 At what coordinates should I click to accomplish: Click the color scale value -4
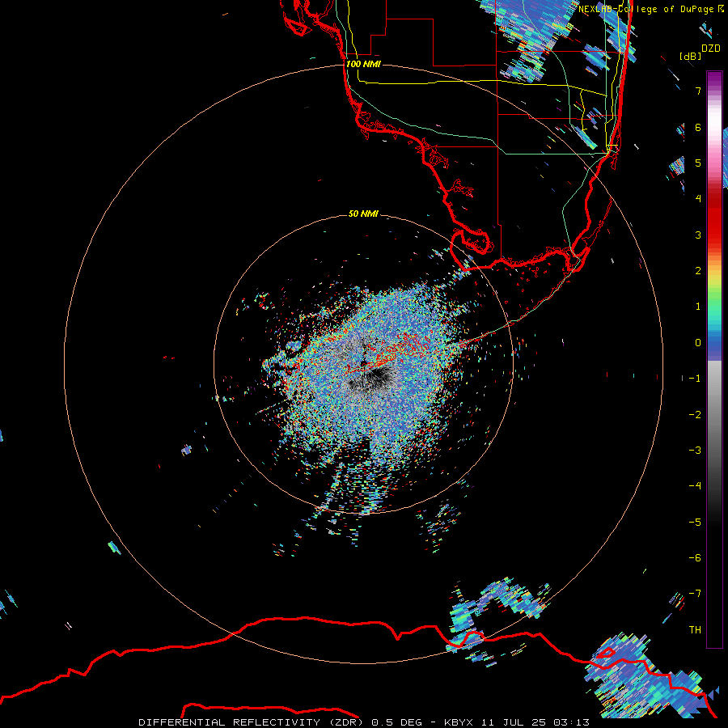(x=695, y=486)
